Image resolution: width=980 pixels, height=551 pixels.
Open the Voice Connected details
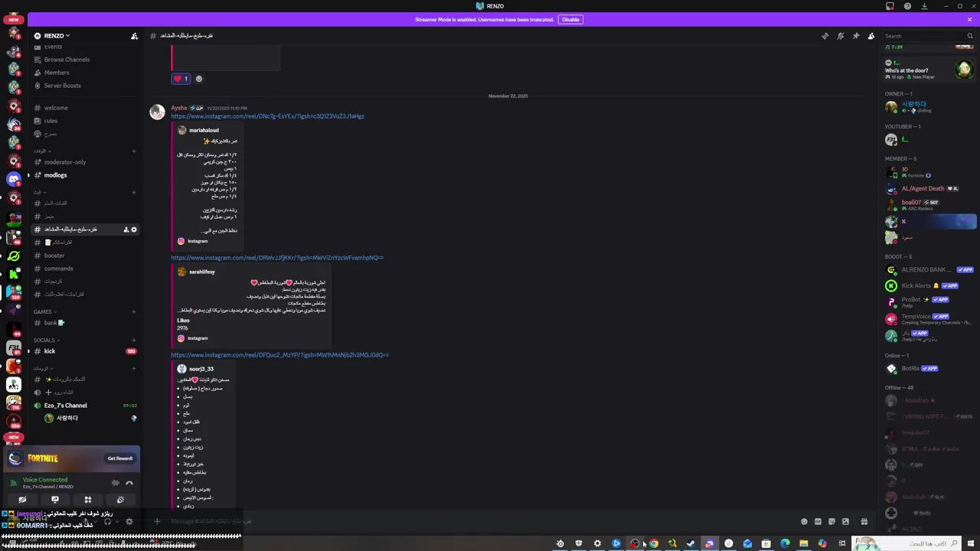coord(45,480)
